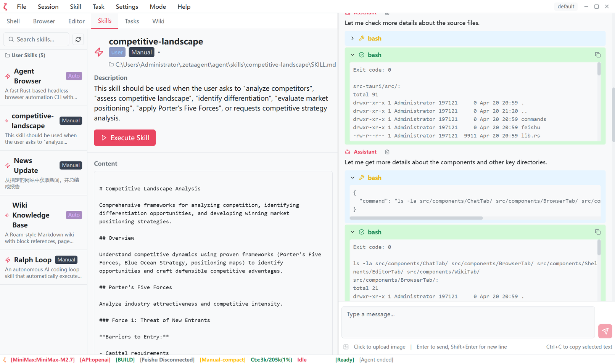Toggle the Manual badge on News Update
615x364 pixels.
(x=71, y=165)
